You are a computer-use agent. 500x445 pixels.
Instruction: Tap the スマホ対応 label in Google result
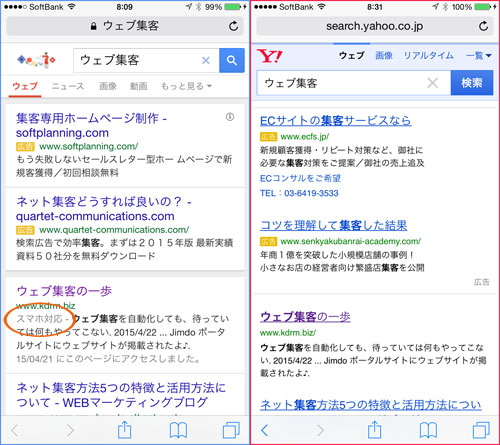pyautogui.click(x=39, y=319)
